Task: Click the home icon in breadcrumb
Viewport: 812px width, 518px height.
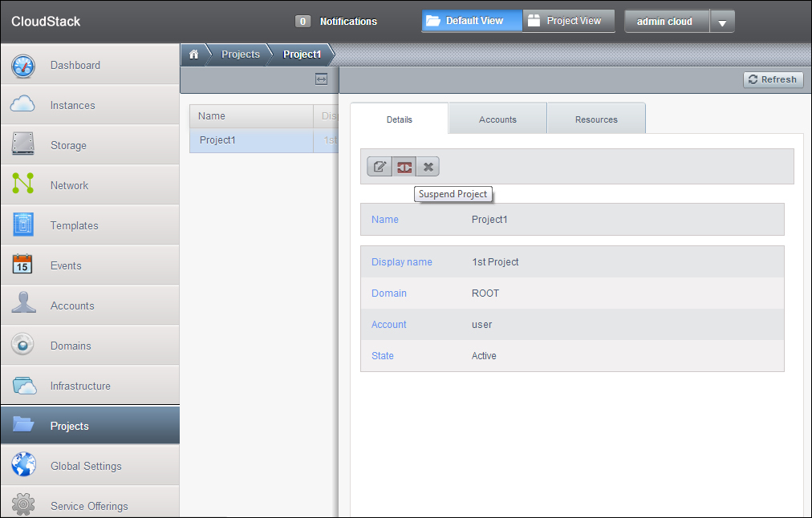Action: [193, 55]
